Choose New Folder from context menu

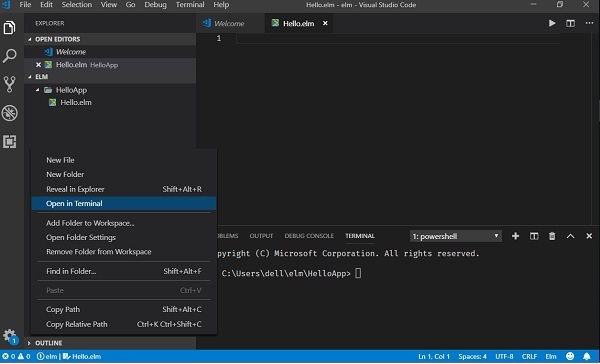[124, 174]
